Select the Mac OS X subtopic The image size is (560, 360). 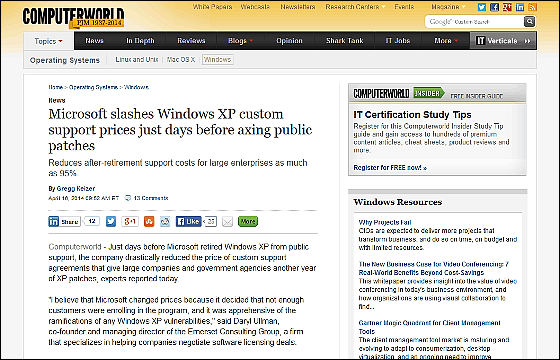pos(181,60)
